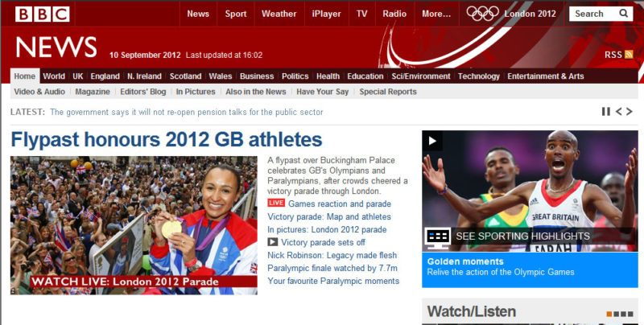Open the RSS feed orange icon
Viewport: 644px width, 325px height.
click(x=629, y=55)
